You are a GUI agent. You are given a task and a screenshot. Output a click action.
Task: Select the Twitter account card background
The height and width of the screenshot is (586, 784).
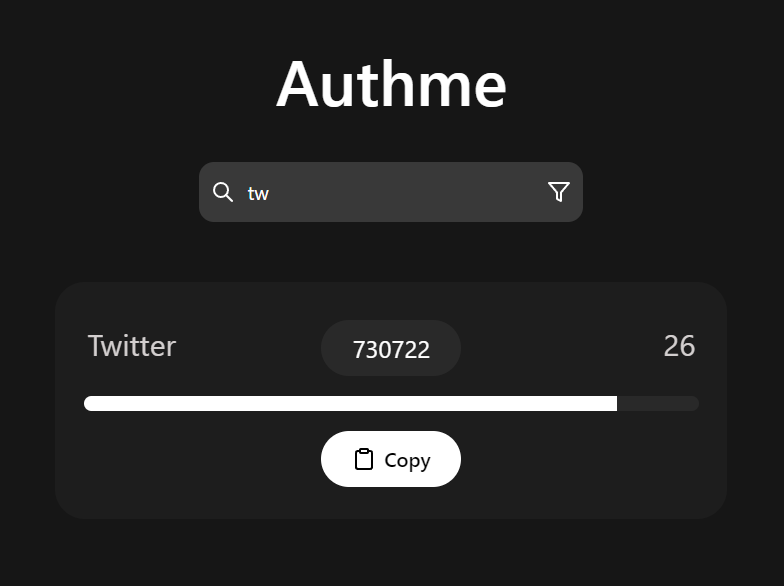pos(391,400)
